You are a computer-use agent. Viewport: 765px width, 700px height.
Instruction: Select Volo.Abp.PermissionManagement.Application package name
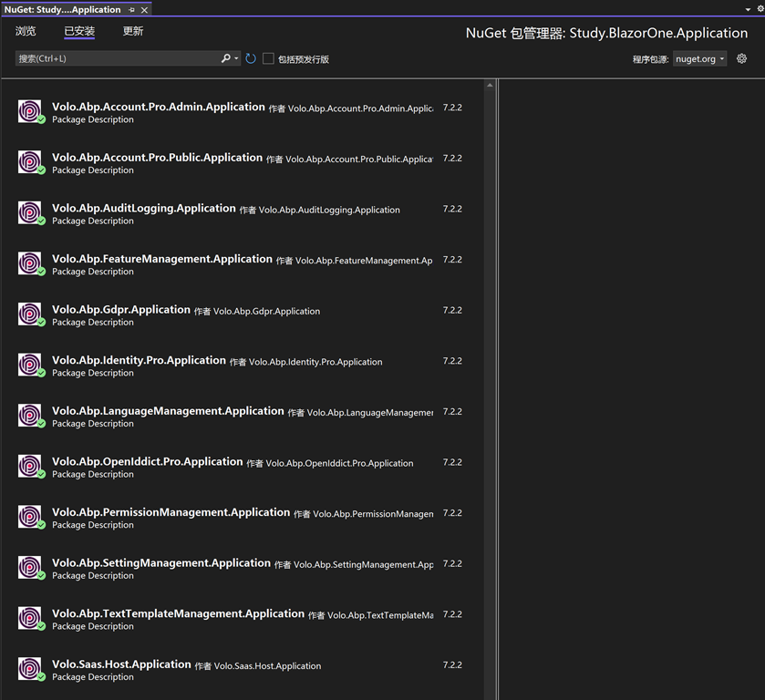point(171,512)
